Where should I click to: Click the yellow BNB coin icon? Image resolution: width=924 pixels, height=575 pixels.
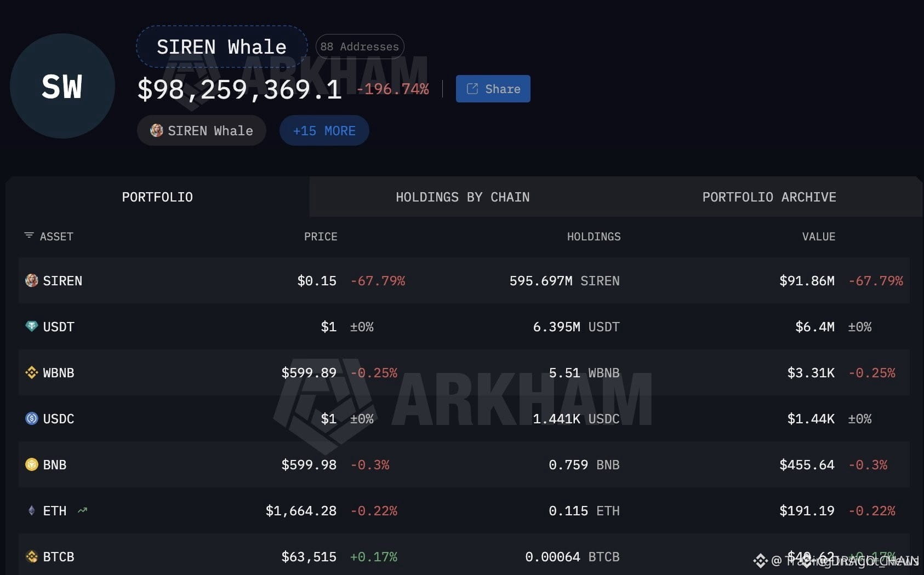point(32,464)
